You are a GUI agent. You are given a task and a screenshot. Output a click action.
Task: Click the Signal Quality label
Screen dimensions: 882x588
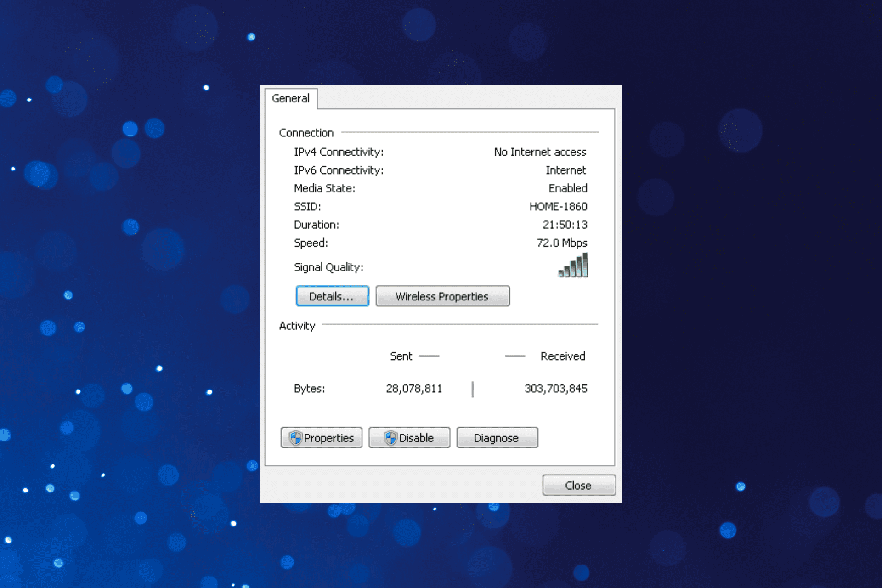click(329, 267)
